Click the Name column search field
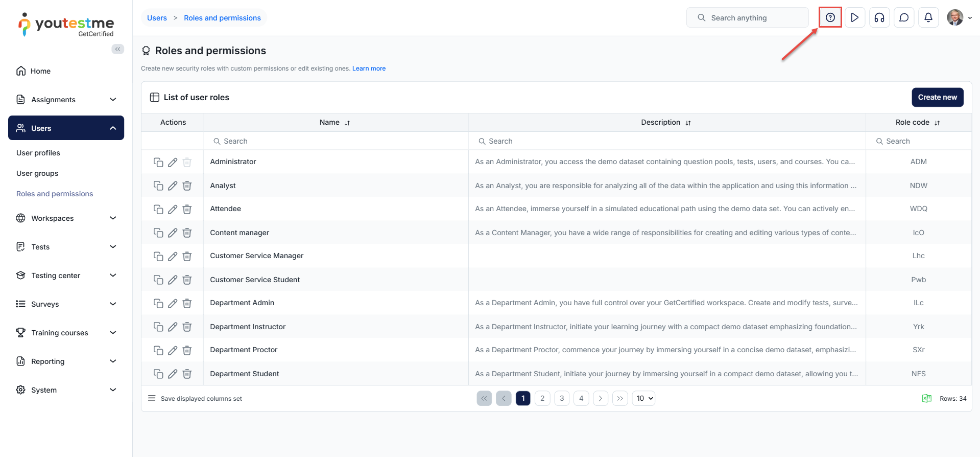980x457 pixels. [337, 141]
